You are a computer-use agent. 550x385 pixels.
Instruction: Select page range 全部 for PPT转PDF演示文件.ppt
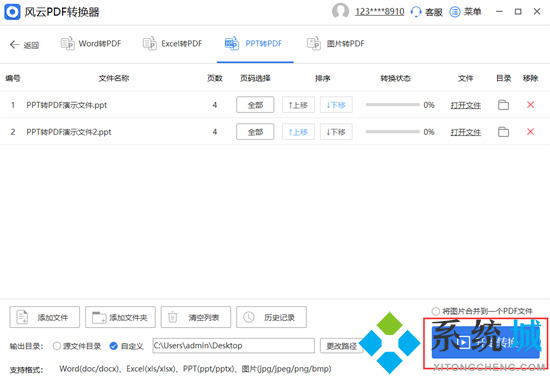pyautogui.click(x=255, y=105)
